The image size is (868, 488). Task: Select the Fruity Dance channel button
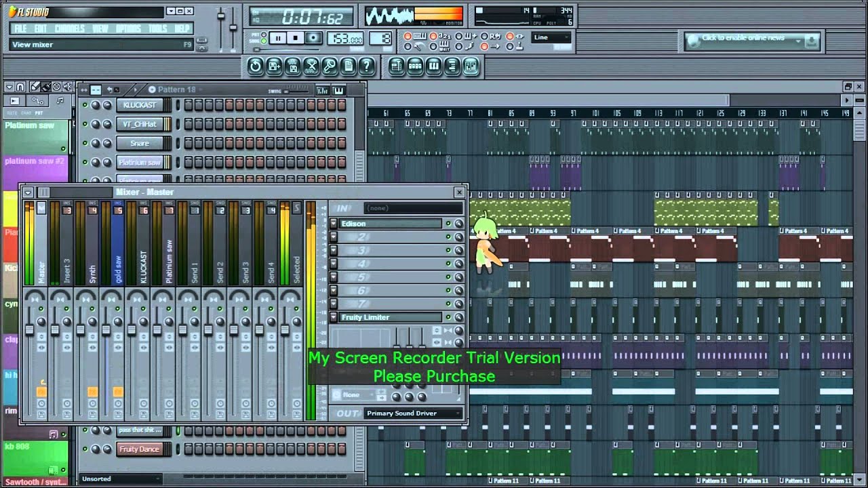point(140,449)
